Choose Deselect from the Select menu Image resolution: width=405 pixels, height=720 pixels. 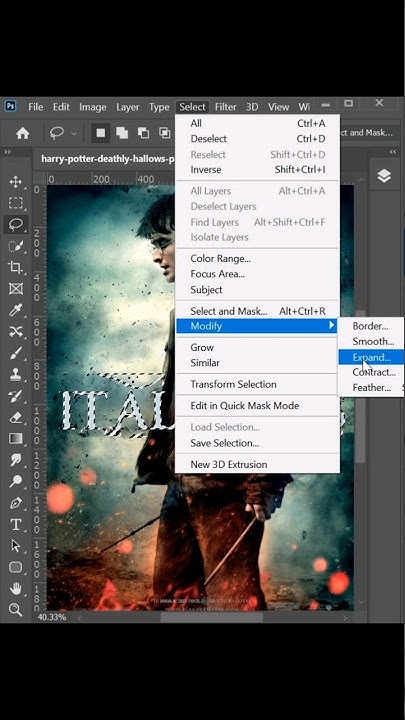point(258,139)
